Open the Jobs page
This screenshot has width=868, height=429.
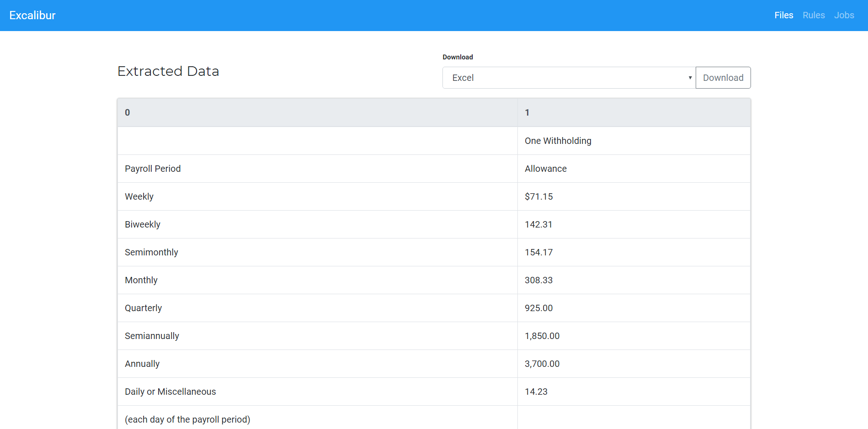844,15
